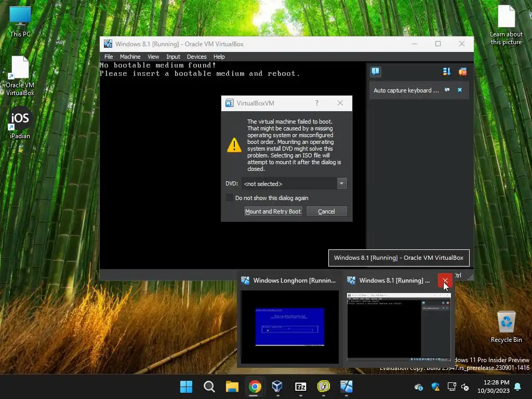Select Oracle VM VirtualBox desktop shortcut
The height and width of the screenshot is (399, 532).
click(x=20, y=76)
